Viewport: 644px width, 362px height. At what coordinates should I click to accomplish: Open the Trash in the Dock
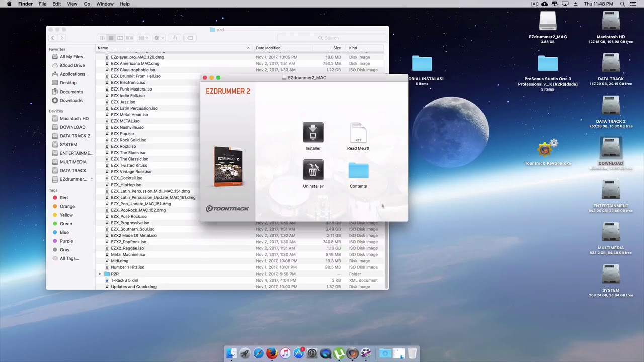[412, 353]
